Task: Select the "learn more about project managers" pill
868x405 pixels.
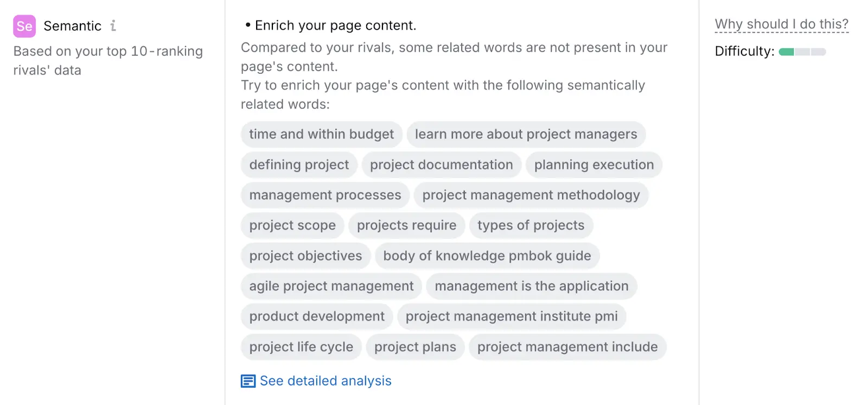Action: (526, 134)
